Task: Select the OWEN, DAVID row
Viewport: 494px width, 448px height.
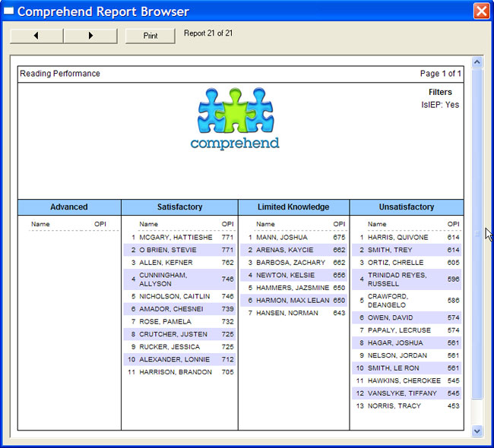Action: [x=407, y=317]
